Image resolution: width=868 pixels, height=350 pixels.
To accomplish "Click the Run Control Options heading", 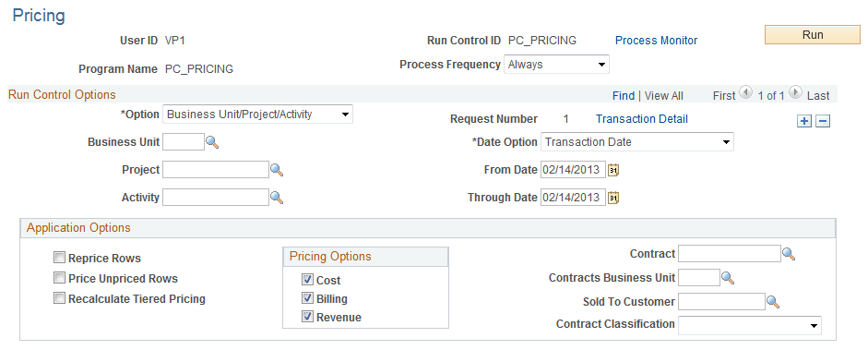I will 62,95.
